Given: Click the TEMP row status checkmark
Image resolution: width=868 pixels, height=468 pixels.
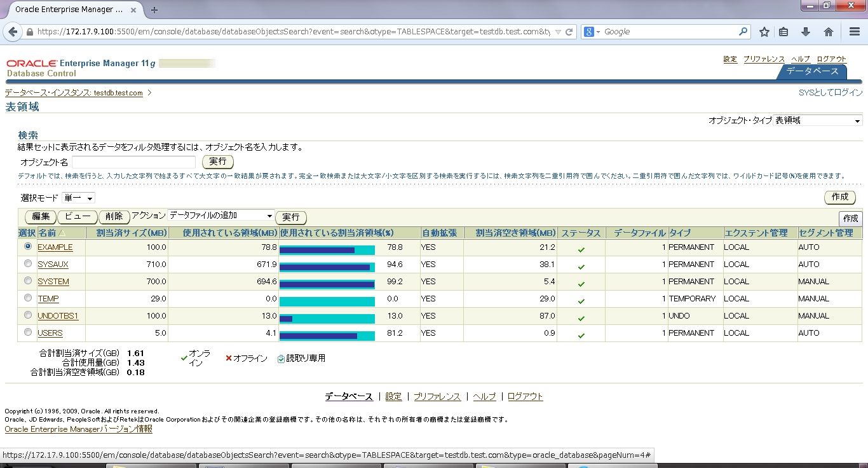Looking at the screenshot, I should (x=581, y=301).
